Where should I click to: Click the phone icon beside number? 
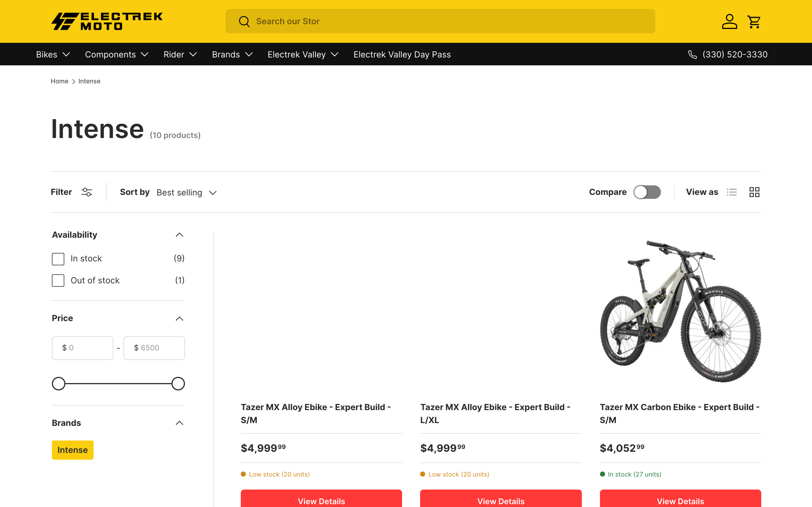point(692,54)
